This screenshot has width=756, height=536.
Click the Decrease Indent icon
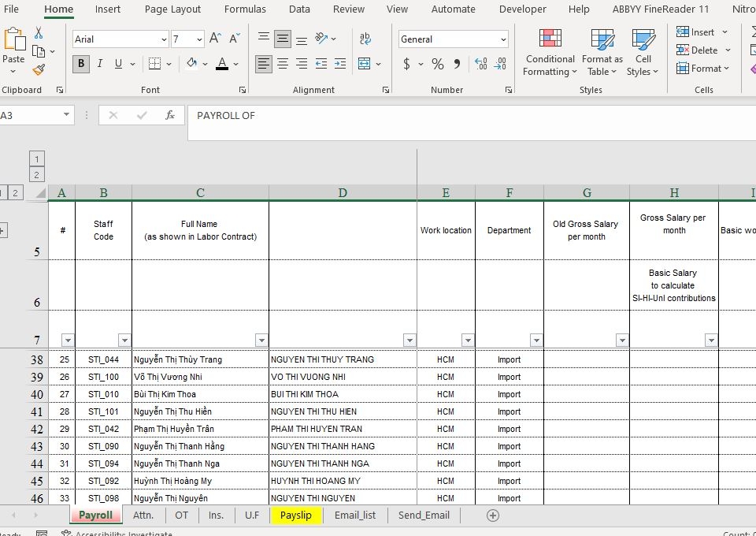321,64
